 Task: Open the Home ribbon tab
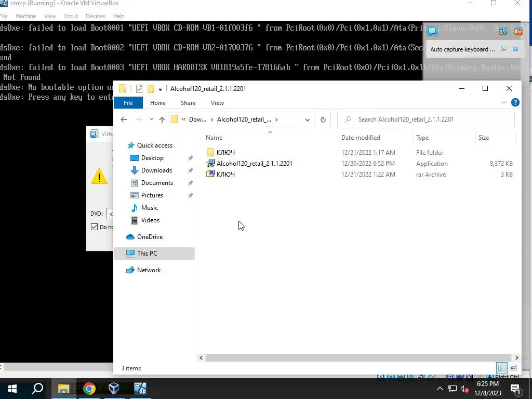(x=158, y=103)
